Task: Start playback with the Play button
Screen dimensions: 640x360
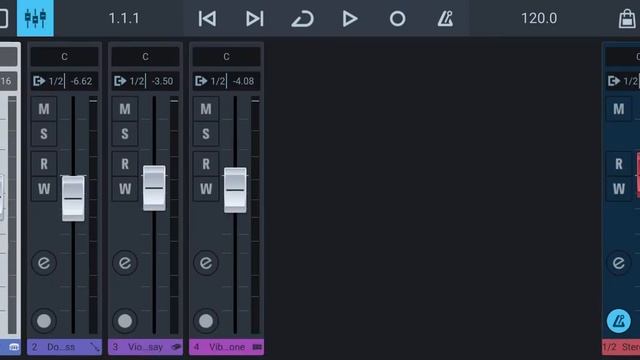Action: (350, 18)
